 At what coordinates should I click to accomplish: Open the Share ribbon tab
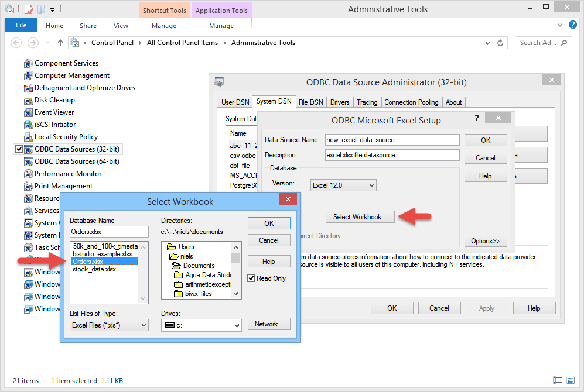(88, 26)
